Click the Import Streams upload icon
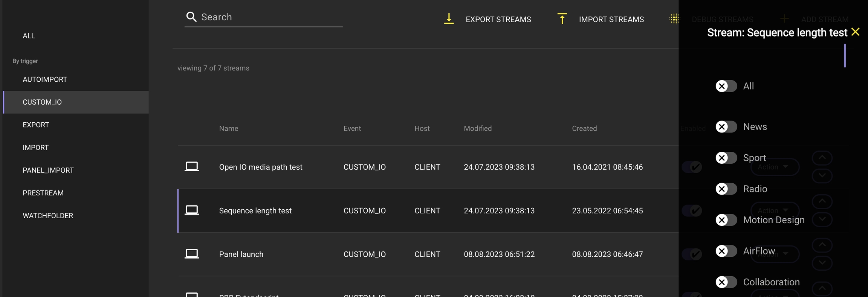This screenshot has width=868, height=297. (562, 19)
